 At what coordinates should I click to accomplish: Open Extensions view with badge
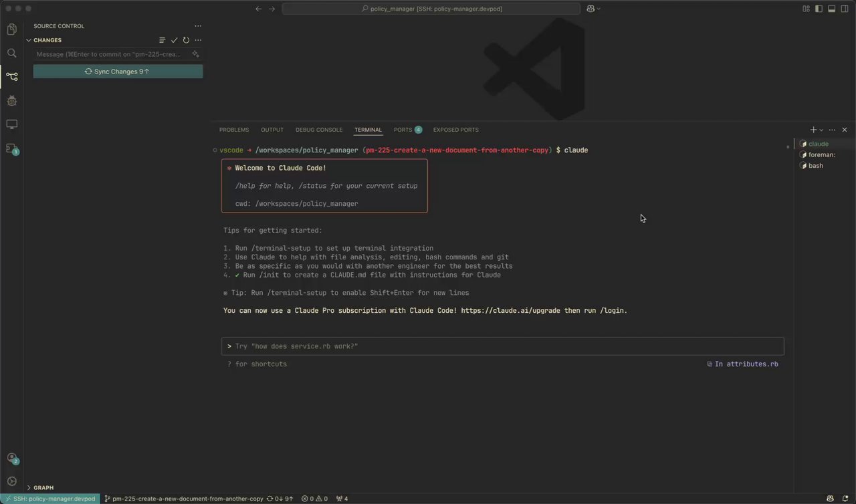pyautogui.click(x=11, y=148)
